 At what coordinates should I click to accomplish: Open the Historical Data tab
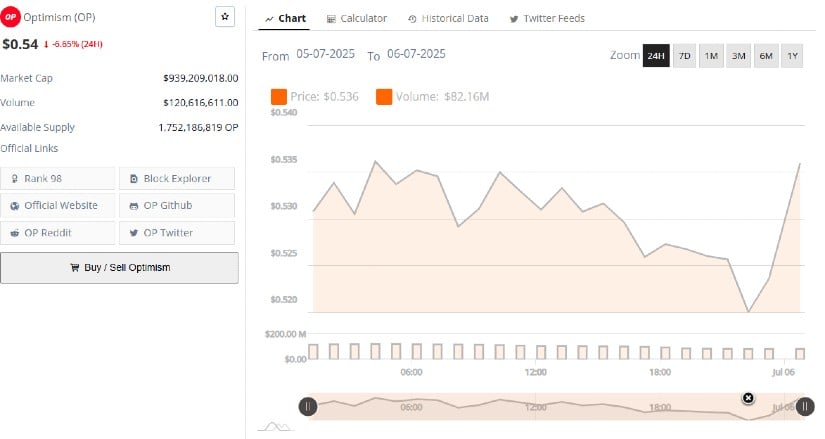tap(448, 18)
